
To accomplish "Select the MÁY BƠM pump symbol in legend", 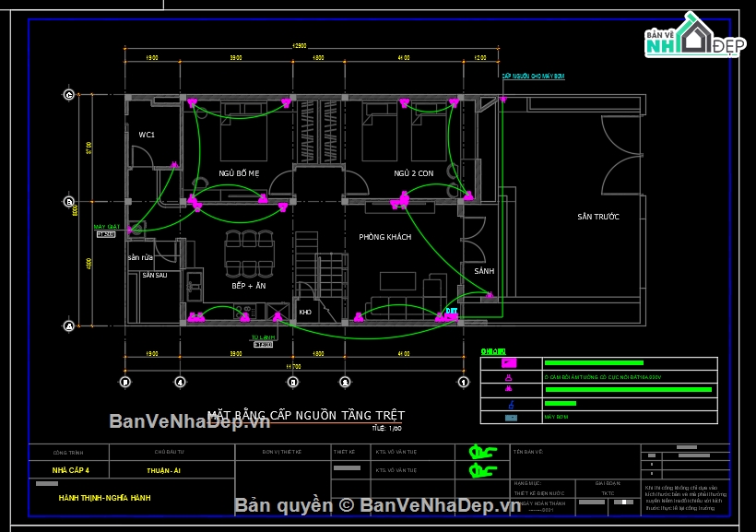I will (511, 418).
